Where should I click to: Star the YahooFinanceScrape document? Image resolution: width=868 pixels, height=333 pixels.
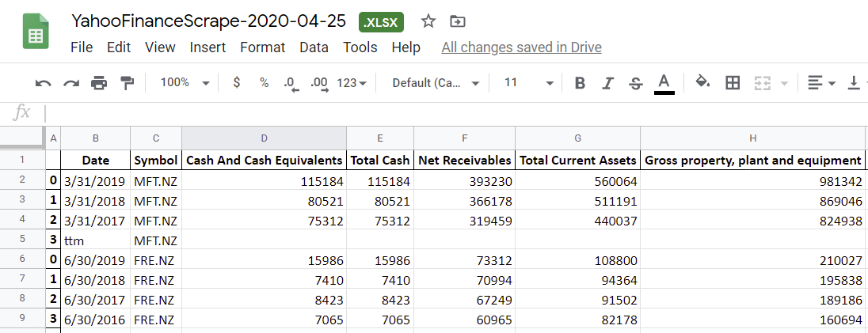428,21
